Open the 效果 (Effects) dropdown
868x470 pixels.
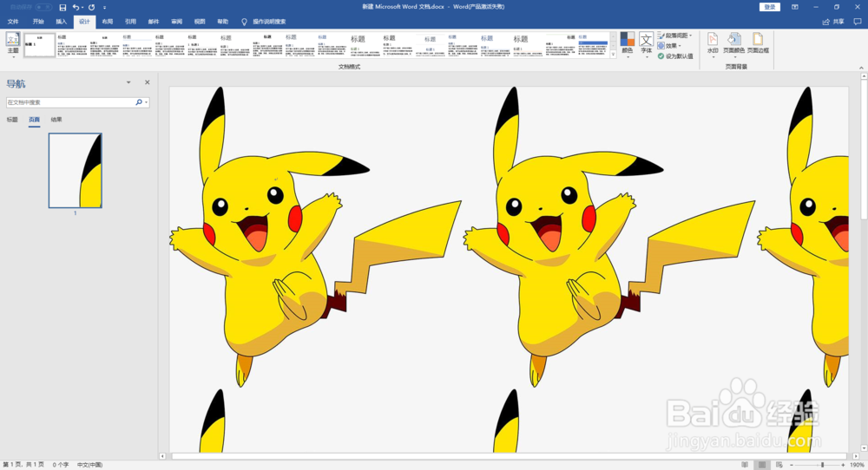(x=669, y=46)
